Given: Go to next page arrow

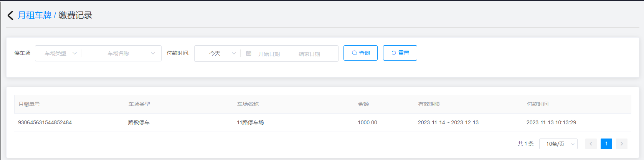Looking at the screenshot, I should pyautogui.click(x=622, y=144).
